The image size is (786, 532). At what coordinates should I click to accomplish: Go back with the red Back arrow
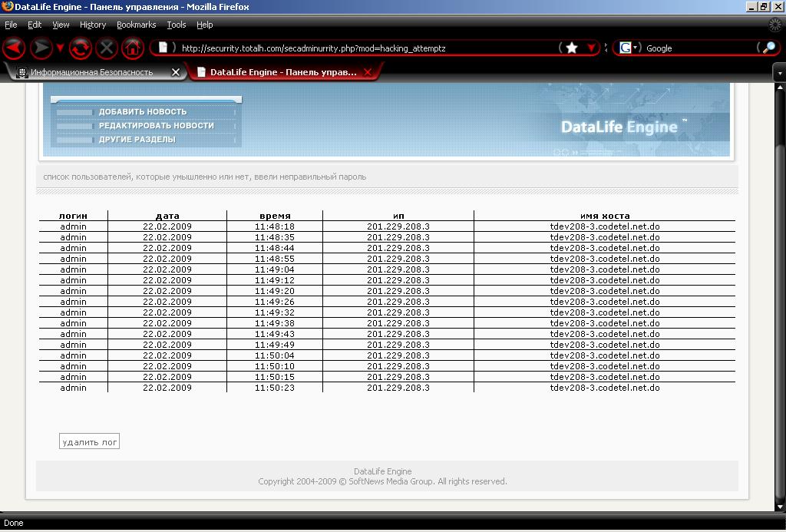pyautogui.click(x=14, y=48)
